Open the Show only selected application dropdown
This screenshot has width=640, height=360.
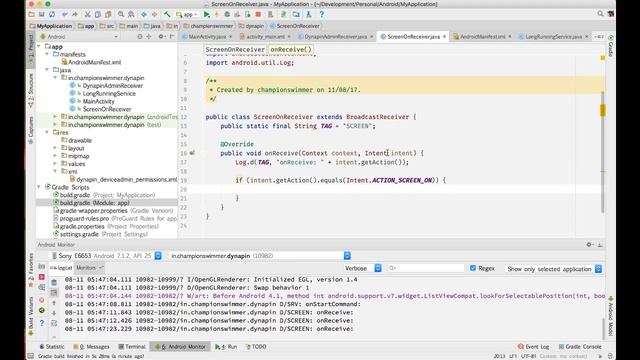pos(553,269)
